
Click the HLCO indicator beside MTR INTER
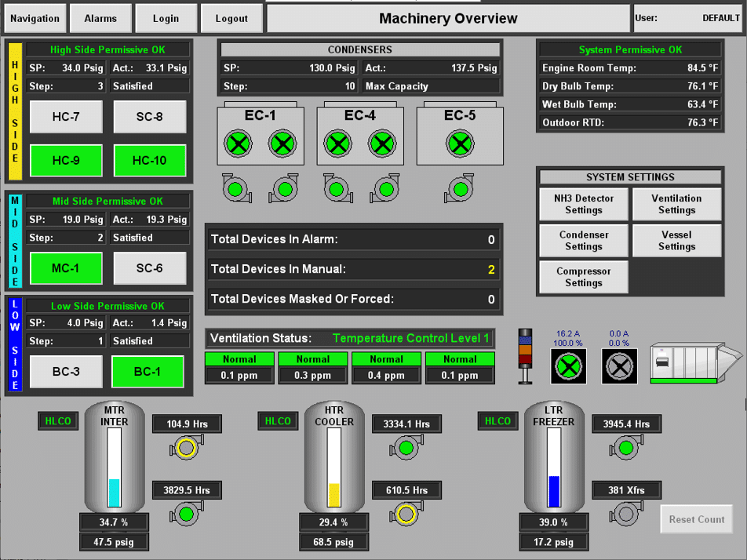[58, 421]
